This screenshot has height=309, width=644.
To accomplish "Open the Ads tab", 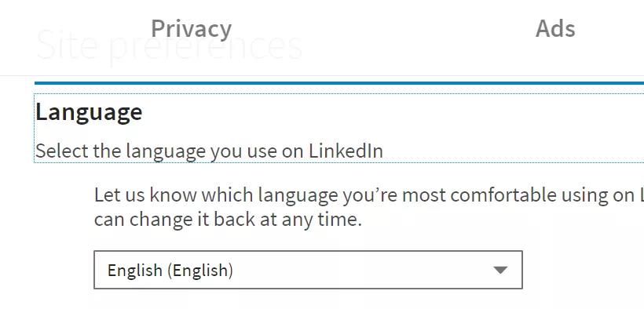I will [x=555, y=29].
